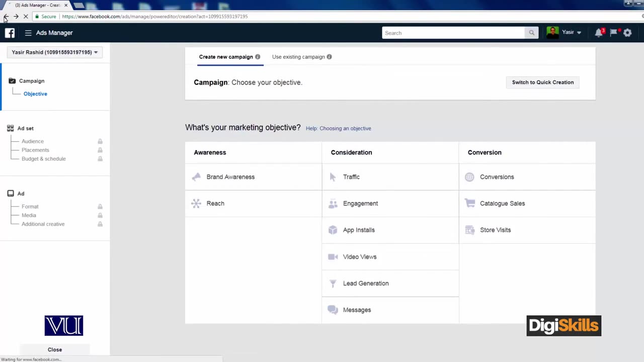Click the browser forward arrow
Viewport: 644px width, 362px height.
[x=16, y=17]
